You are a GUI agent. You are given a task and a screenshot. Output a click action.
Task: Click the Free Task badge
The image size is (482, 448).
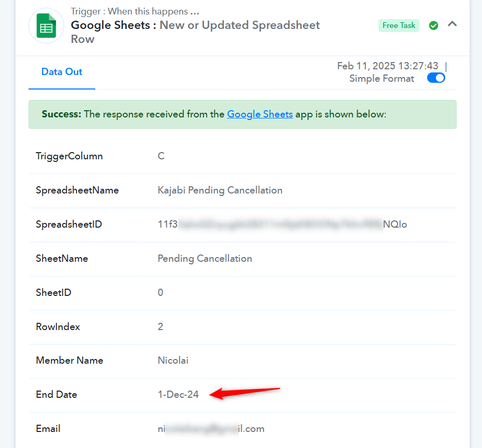point(399,25)
